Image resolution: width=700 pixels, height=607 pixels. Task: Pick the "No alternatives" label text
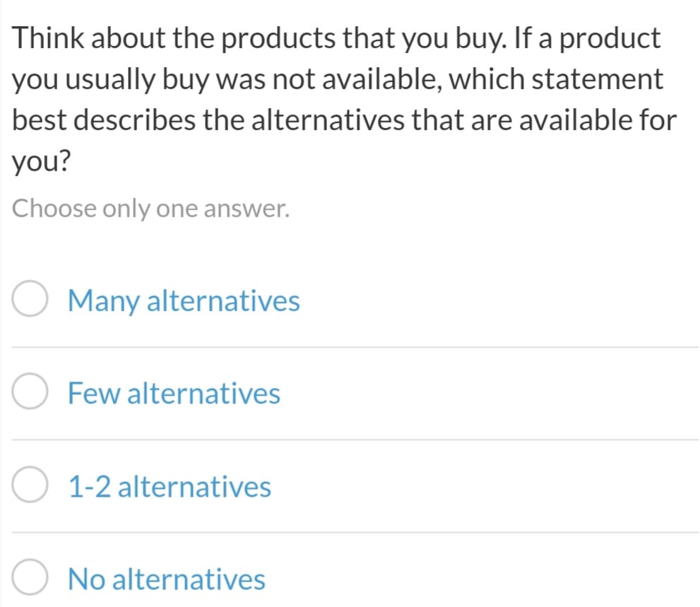coord(167,579)
